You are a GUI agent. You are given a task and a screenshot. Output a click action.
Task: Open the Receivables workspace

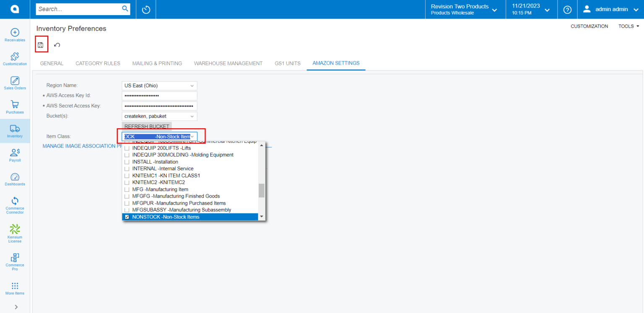click(15, 35)
